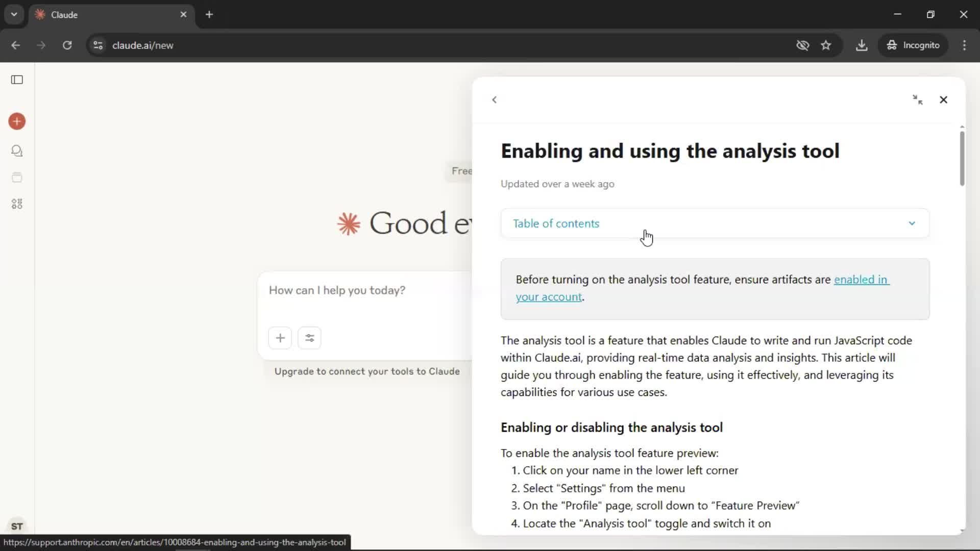Minimize the browser window

pos(898,14)
